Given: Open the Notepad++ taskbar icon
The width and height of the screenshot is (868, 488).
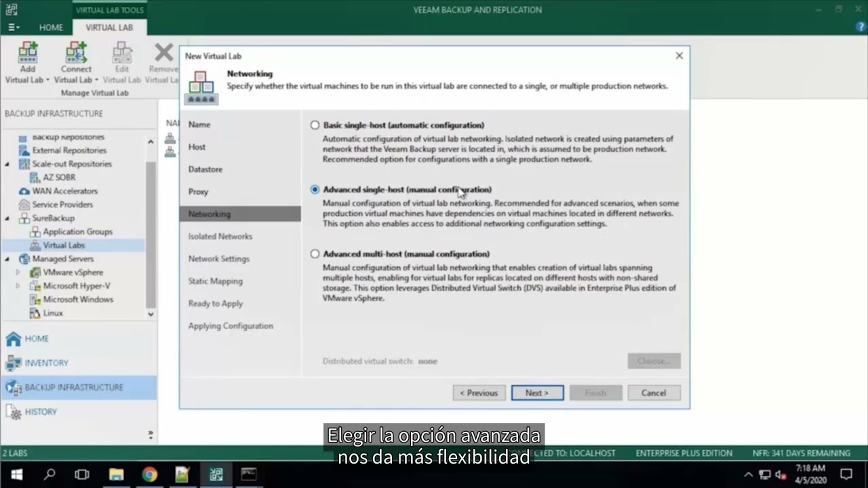Looking at the screenshot, I should (182, 474).
